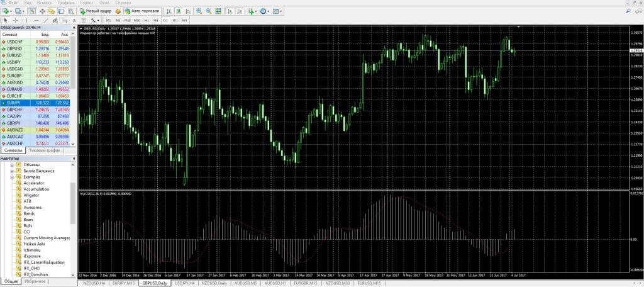Toggle the Market Watch window icon
This screenshot has height=287, width=644.
[33, 11]
